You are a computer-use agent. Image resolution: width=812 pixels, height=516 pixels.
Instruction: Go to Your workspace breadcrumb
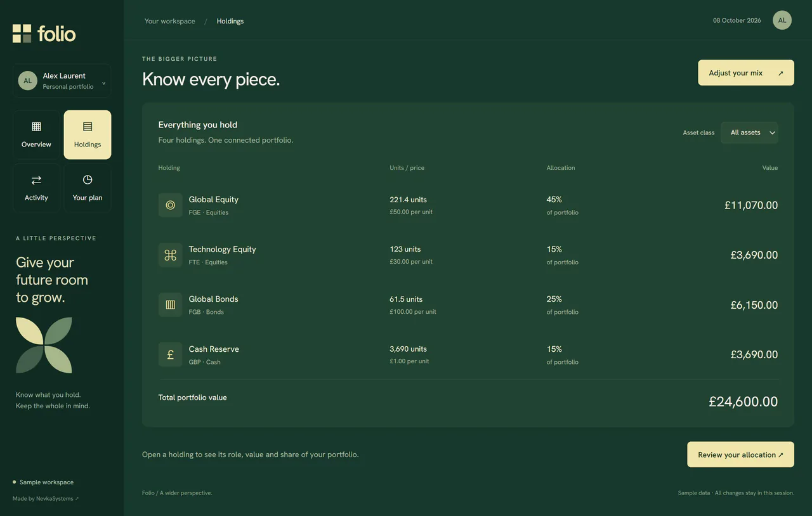click(x=170, y=21)
